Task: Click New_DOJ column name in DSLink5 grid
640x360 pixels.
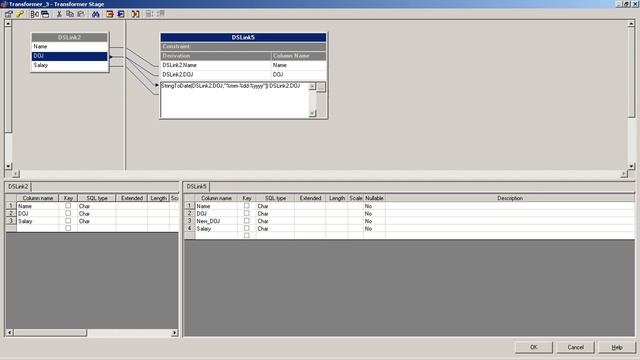Action: tap(216, 221)
